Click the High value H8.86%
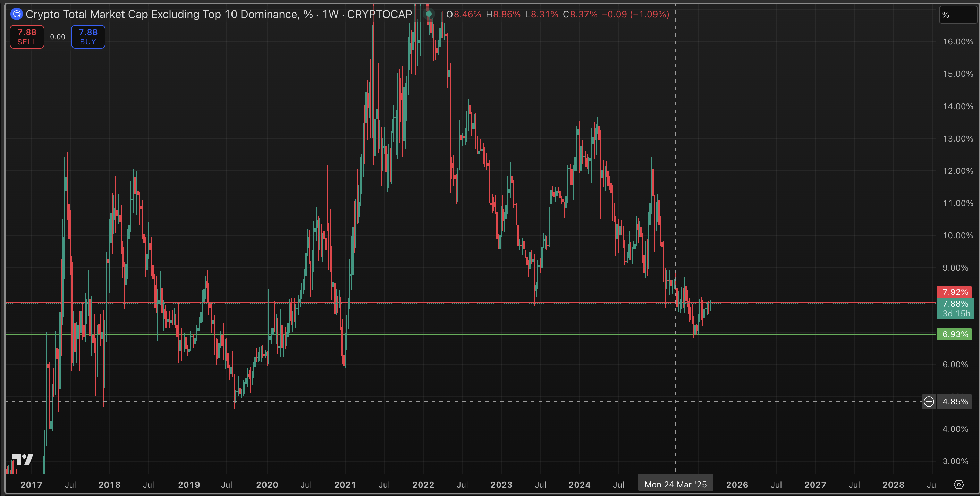Screen dimensions: 980x496 (503, 15)
